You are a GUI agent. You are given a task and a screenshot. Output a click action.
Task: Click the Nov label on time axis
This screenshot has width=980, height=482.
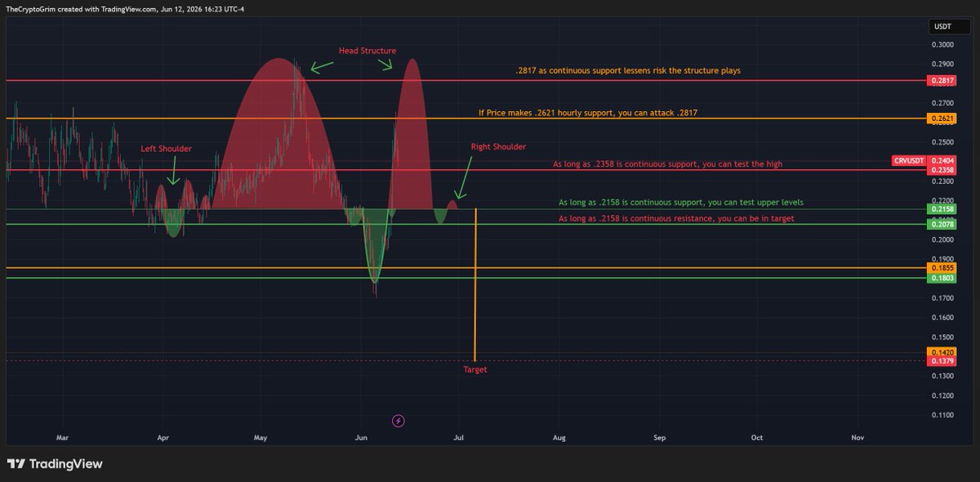tap(857, 438)
